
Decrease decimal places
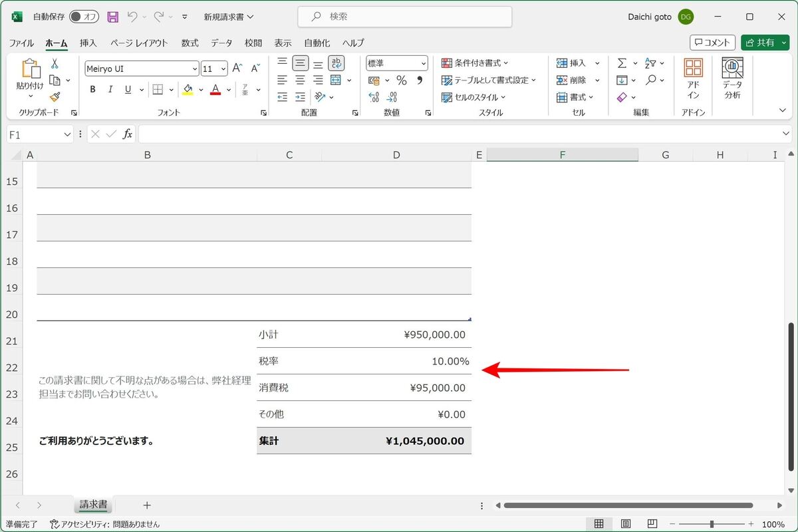click(392, 97)
